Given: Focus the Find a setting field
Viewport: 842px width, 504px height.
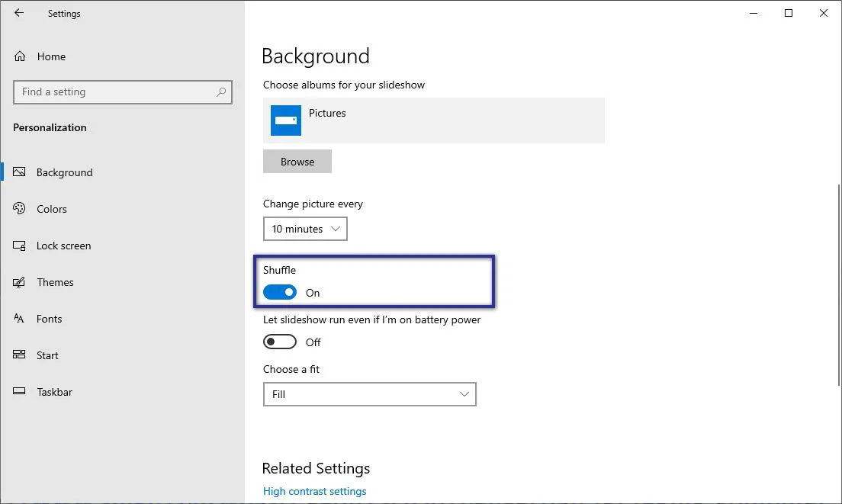Looking at the screenshot, I should click(114, 92).
